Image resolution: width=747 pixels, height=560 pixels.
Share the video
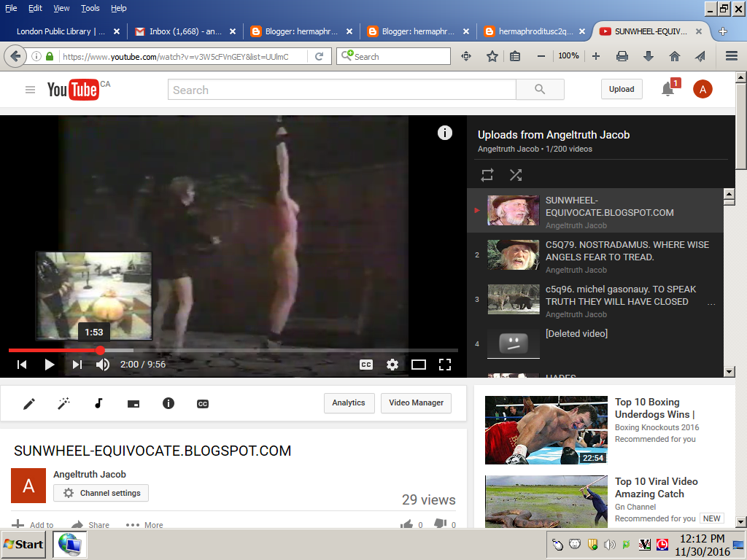[90, 524]
